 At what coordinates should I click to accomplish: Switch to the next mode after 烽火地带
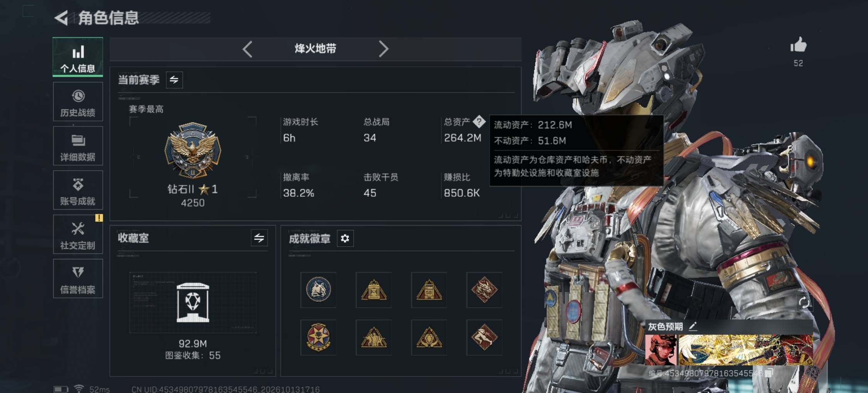click(x=383, y=49)
